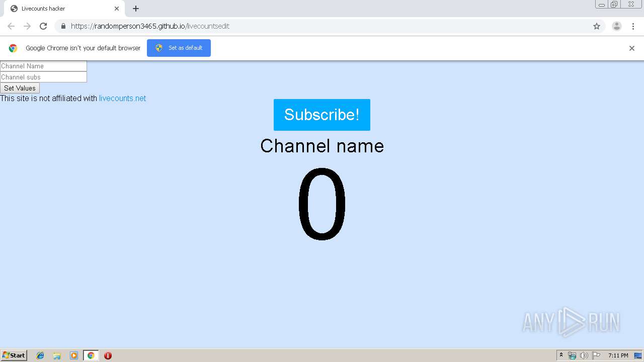Open the livecounts.net link
This screenshot has height=362, width=644.
click(122, 99)
